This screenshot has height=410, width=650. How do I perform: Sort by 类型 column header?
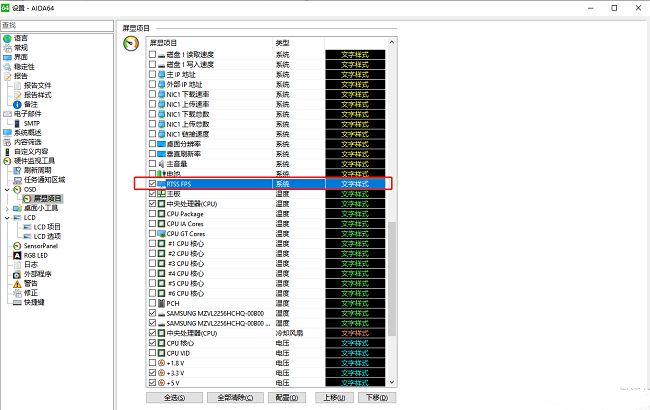(298, 43)
